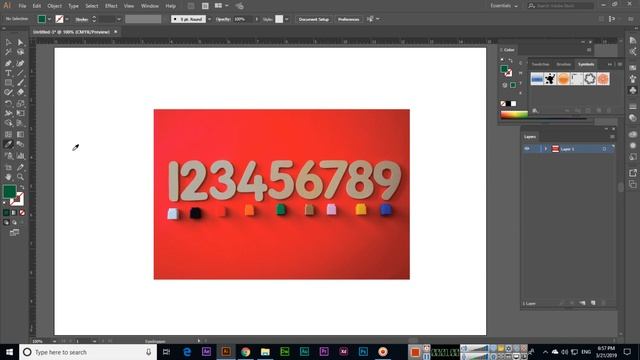Open the graphic Style dropdown
The height and width of the screenshot is (360, 640).
(287, 19)
